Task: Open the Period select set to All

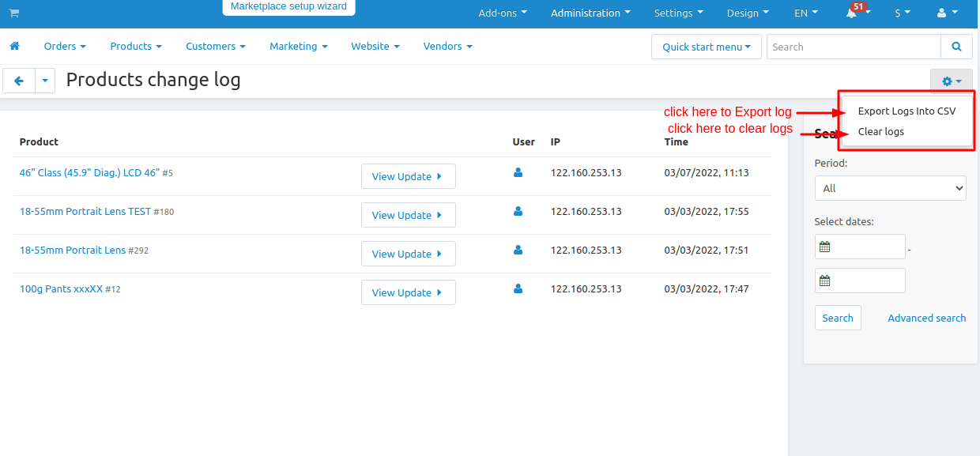Action: tap(891, 188)
